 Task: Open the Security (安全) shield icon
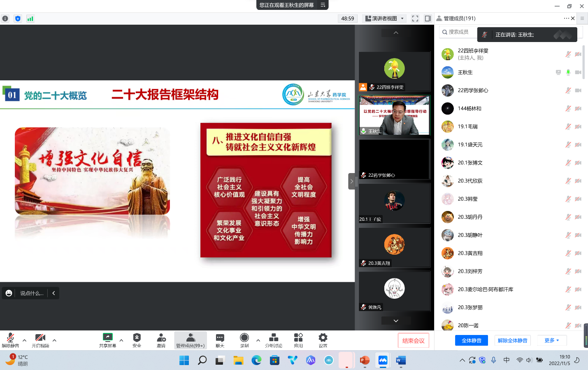pyautogui.click(x=137, y=338)
